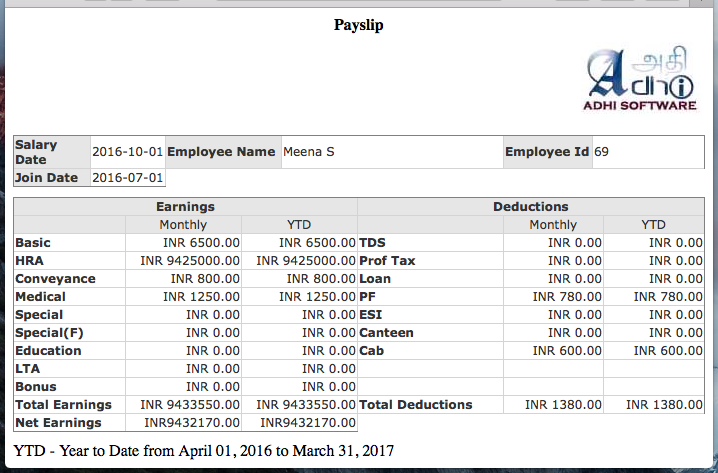The height and width of the screenshot is (473, 718).
Task: Select HRA YTD amount INR 9425000.00
Action: coord(306,261)
